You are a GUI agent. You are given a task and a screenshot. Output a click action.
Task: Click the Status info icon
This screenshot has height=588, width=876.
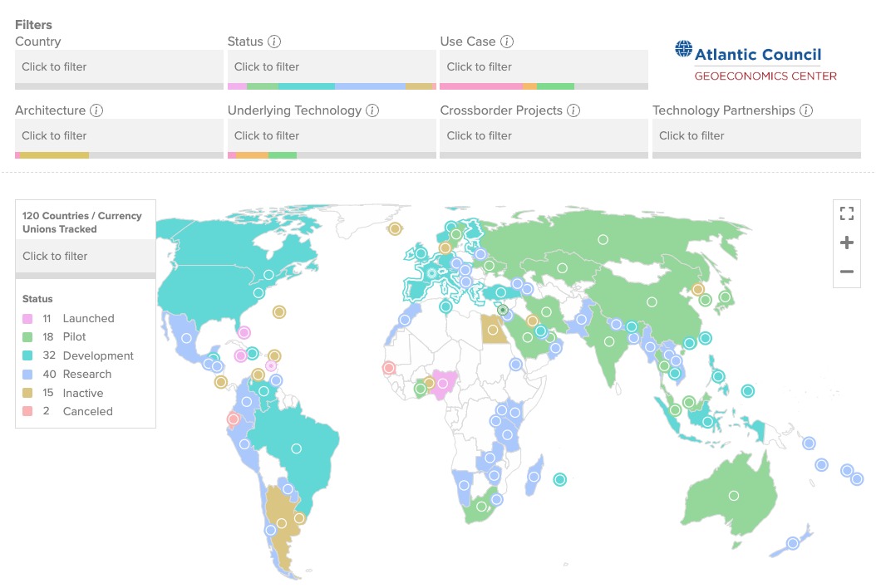[274, 42]
